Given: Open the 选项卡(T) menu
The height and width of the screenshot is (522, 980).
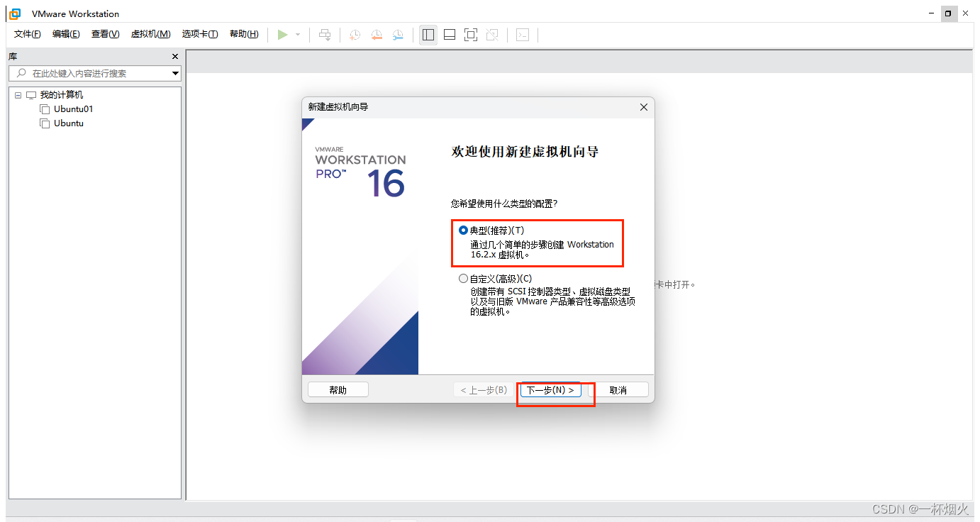Looking at the screenshot, I should (199, 34).
